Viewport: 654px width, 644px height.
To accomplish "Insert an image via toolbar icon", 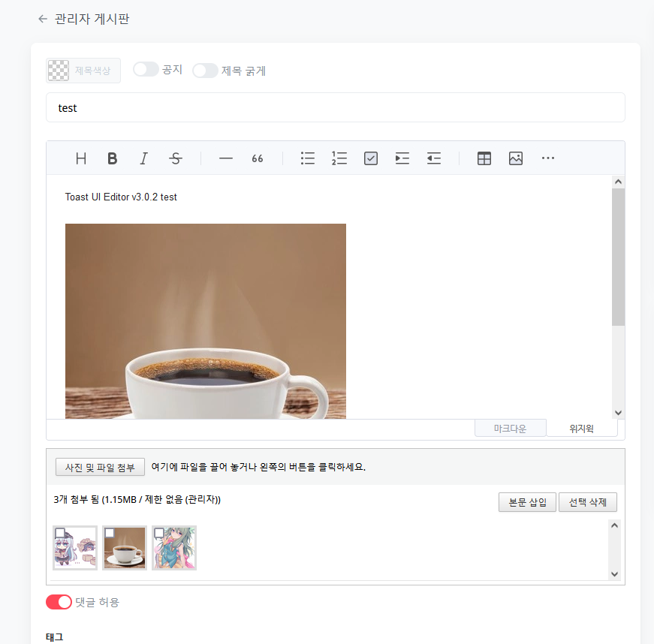I will 516,158.
